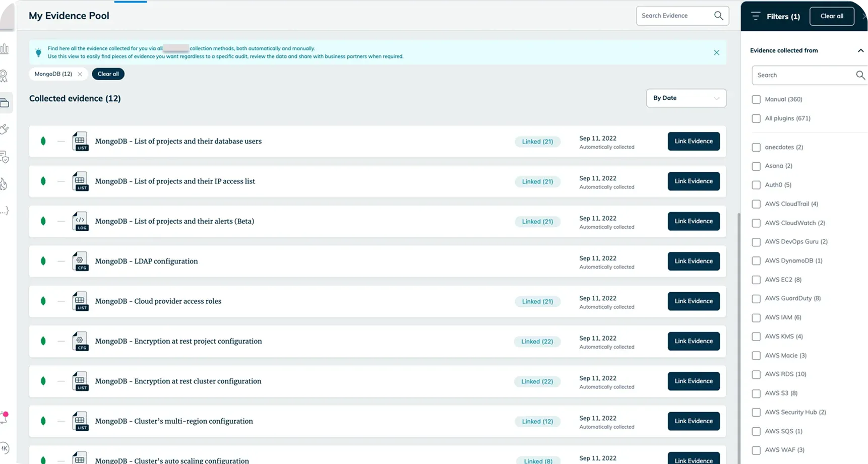Tick the AWS S3 (8) checkbox
The height and width of the screenshot is (464, 868).
756,393
